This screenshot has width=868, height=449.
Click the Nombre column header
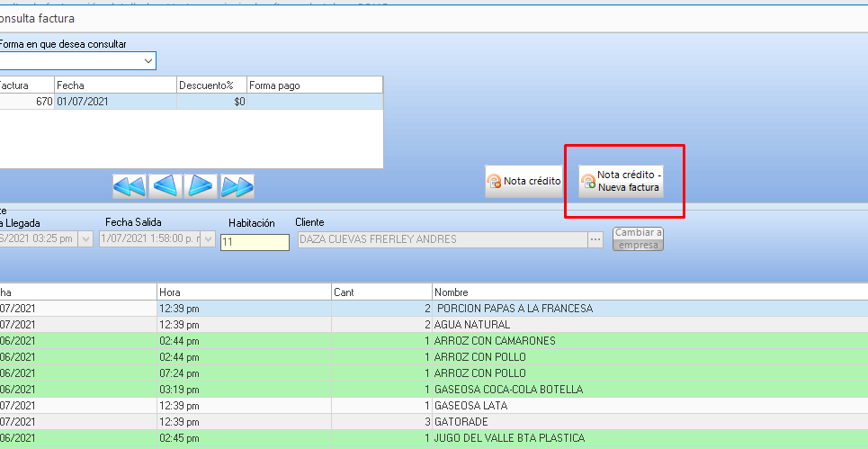(648, 292)
